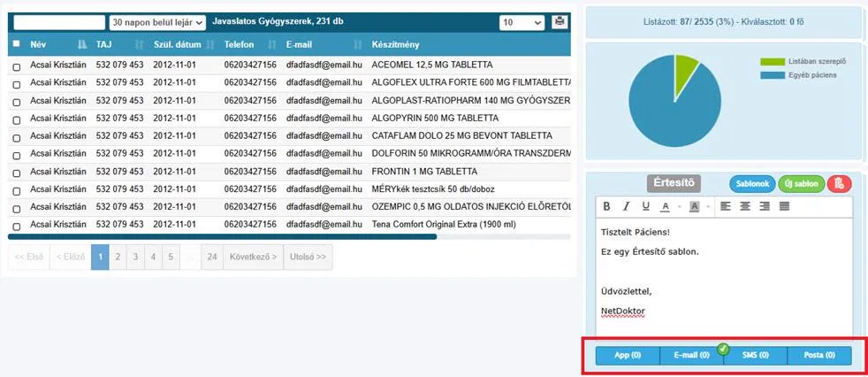The width and height of the screenshot is (868, 377).
Task: Sort the table by TAJ column icon
Action: (140, 44)
